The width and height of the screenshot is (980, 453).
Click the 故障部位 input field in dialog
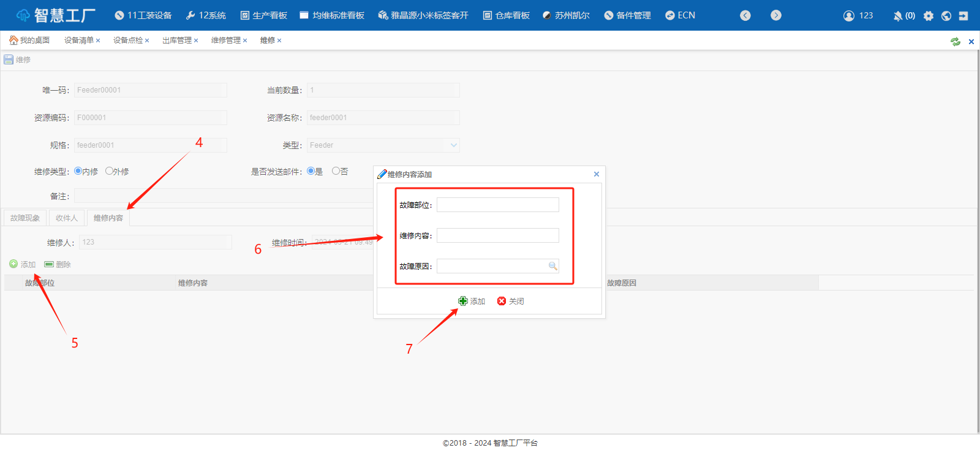point(497,205)
